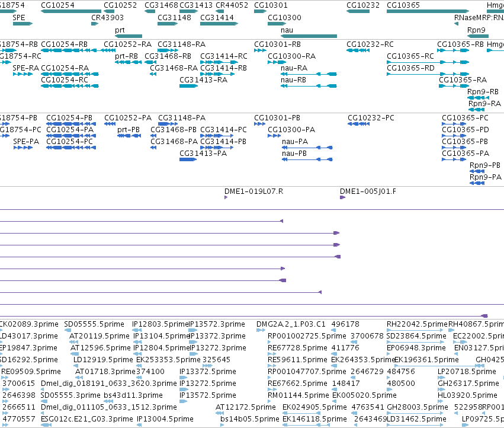Open EST LP20718.5prime
Screen dimensions: 504x428
click(x=467, y=372)
